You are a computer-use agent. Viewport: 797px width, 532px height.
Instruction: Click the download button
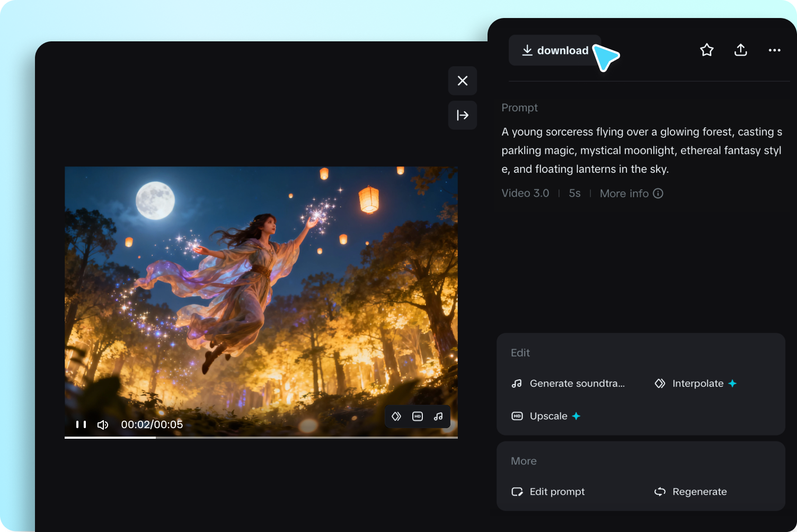point(555,50)
